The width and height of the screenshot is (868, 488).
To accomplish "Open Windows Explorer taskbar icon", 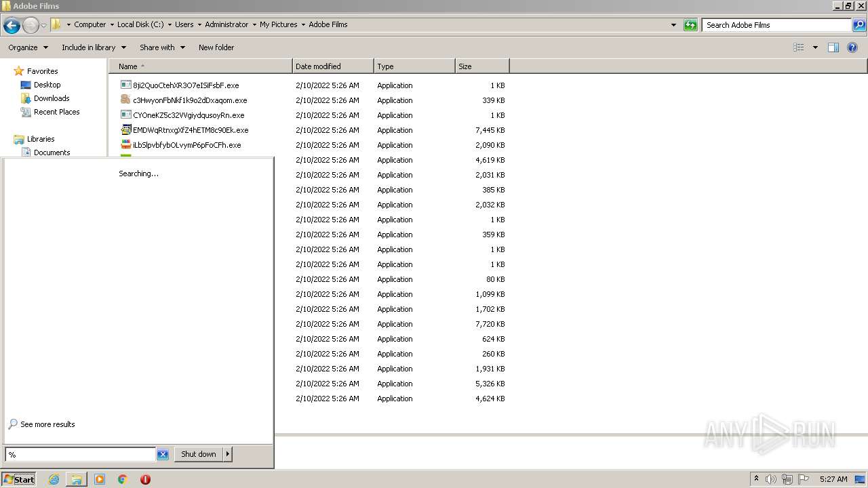I will 77,479.
